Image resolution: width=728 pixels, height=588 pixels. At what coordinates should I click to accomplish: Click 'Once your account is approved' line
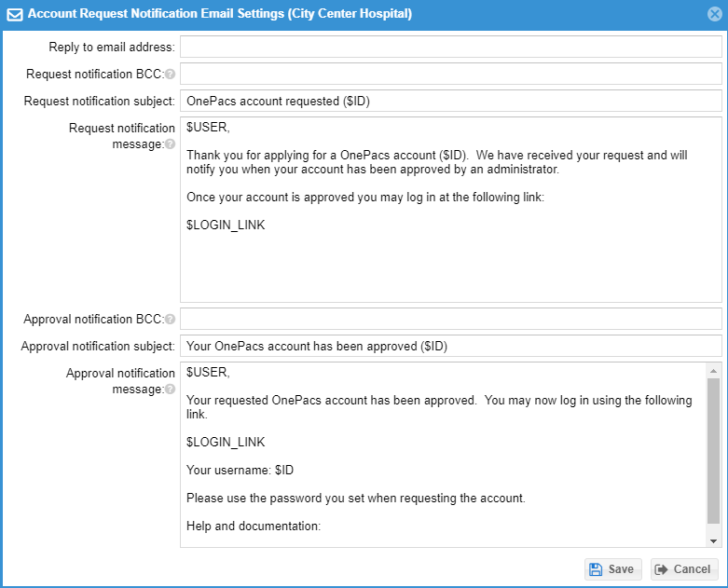(365, 198)
